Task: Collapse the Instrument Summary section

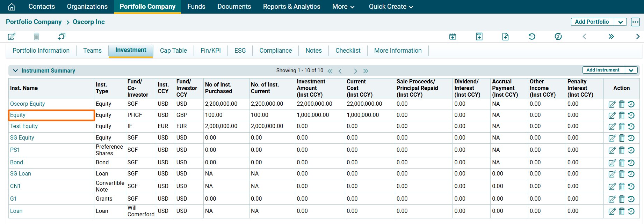Action: pos(15,70)
